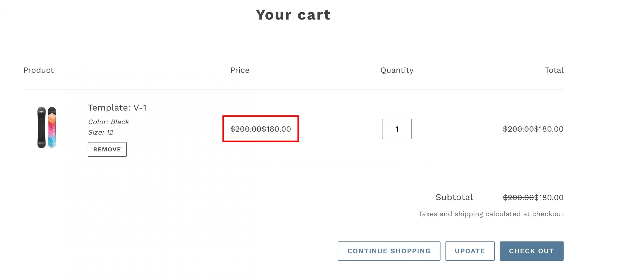Click the crossed-out $200.00 unit price
The width and height of the screenshot is (644, 280).
(x=246, y=129)
